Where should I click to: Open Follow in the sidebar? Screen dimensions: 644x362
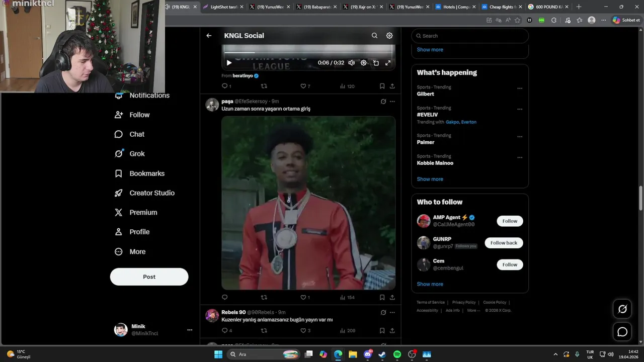pyautogui.click(x=132, y=115)
